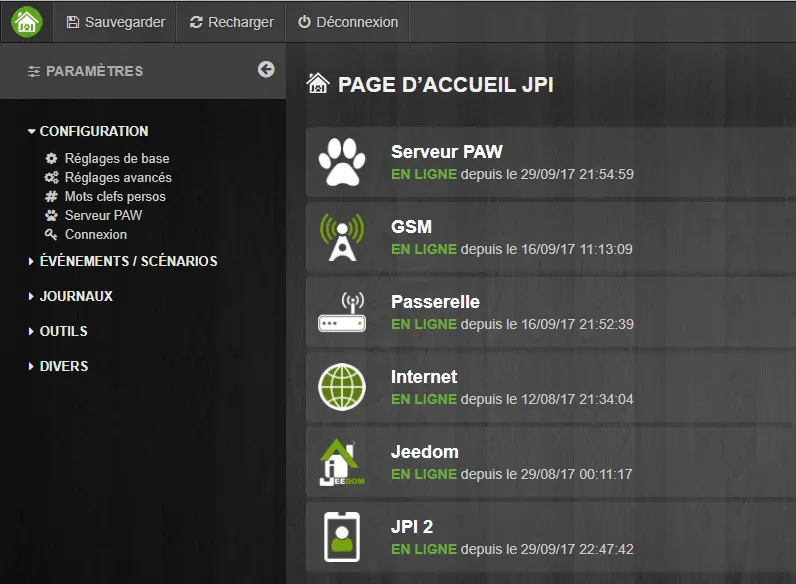796x584 pixels.
Task: Expand the JOURNAUX section
Action: click(x=71, y=296)
